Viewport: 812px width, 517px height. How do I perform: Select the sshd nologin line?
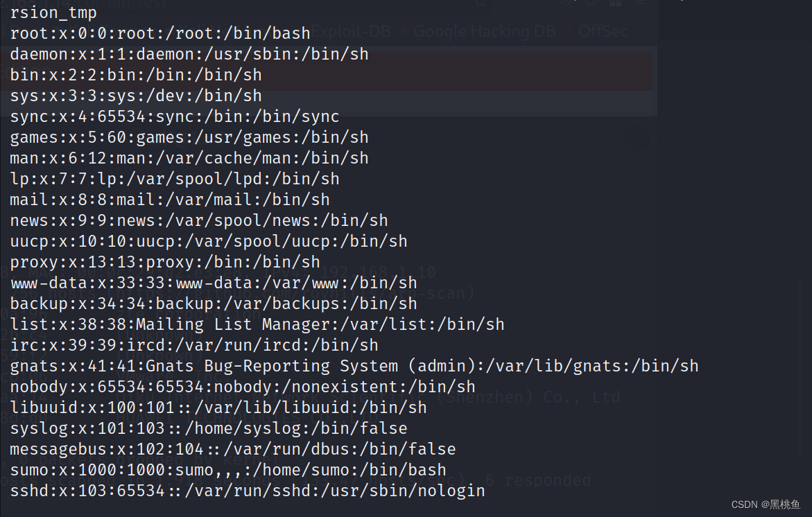(248, 491)
